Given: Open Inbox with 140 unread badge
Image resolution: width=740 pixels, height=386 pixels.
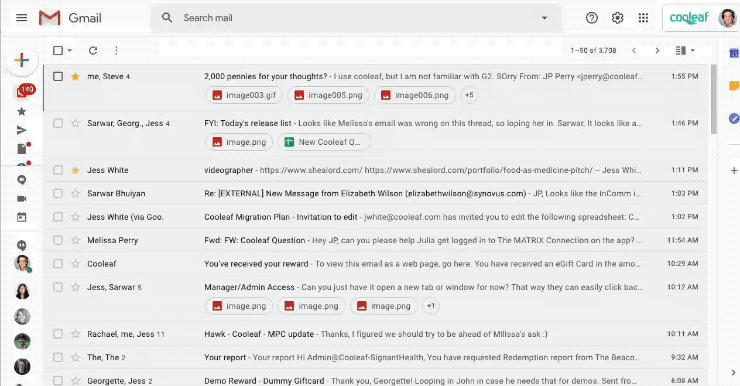Looking at the screenshot, I should tap(25, 91).
